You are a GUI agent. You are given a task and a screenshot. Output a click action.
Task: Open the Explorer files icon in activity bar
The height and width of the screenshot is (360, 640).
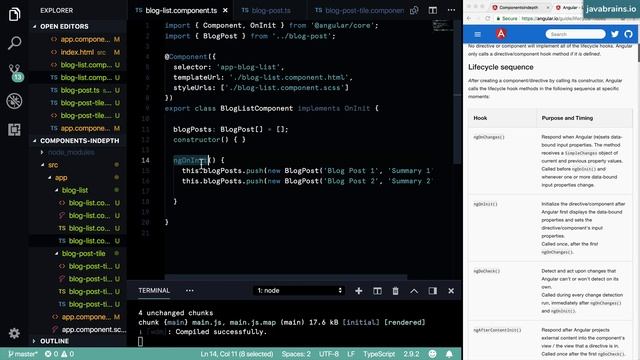(14, 14)
